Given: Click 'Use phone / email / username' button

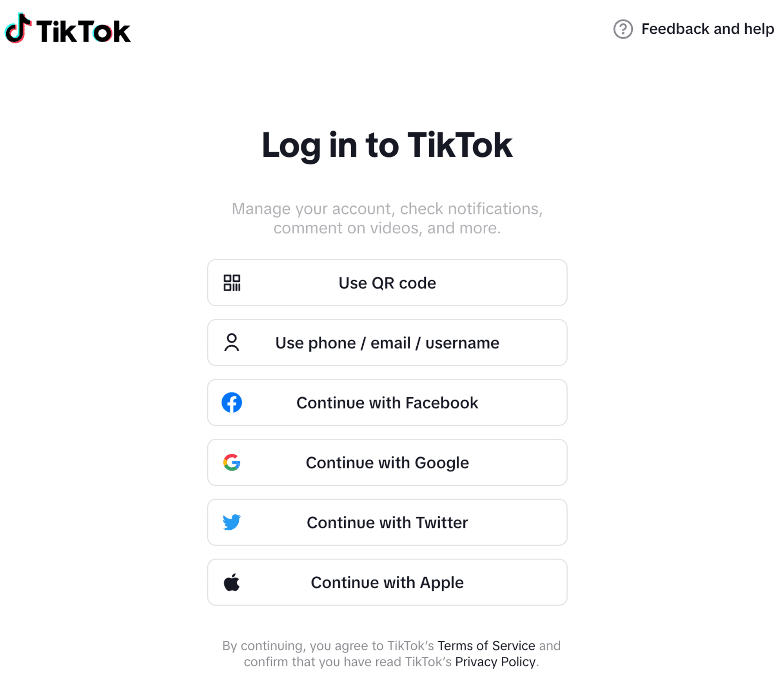Looking at the screenshot, I should click(388, 343).
